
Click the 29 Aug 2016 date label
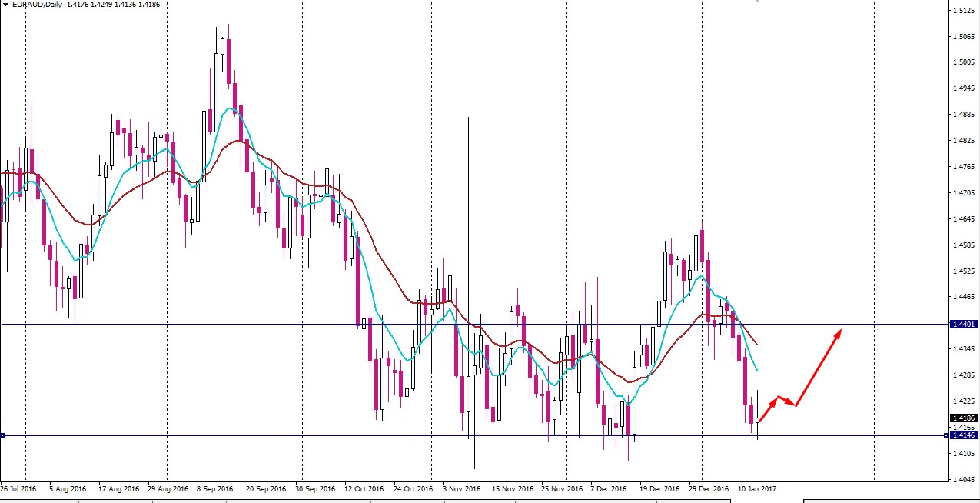point(168,488)
